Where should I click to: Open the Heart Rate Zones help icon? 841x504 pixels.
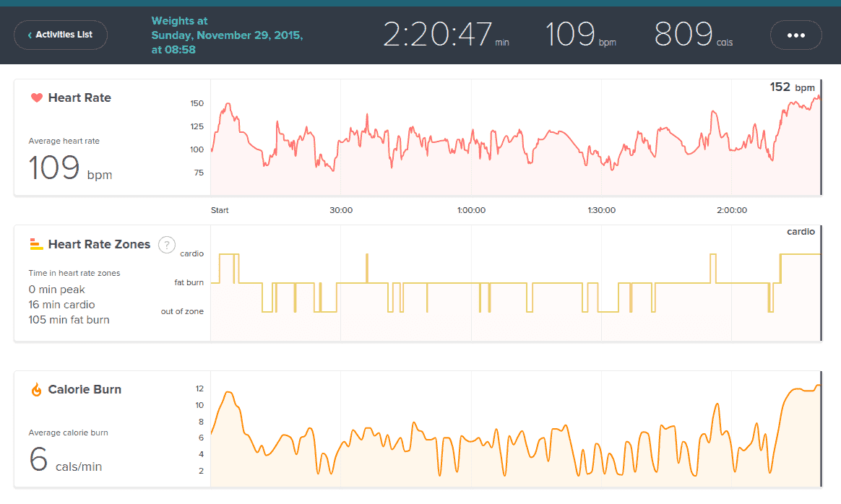tap(167, 245)
